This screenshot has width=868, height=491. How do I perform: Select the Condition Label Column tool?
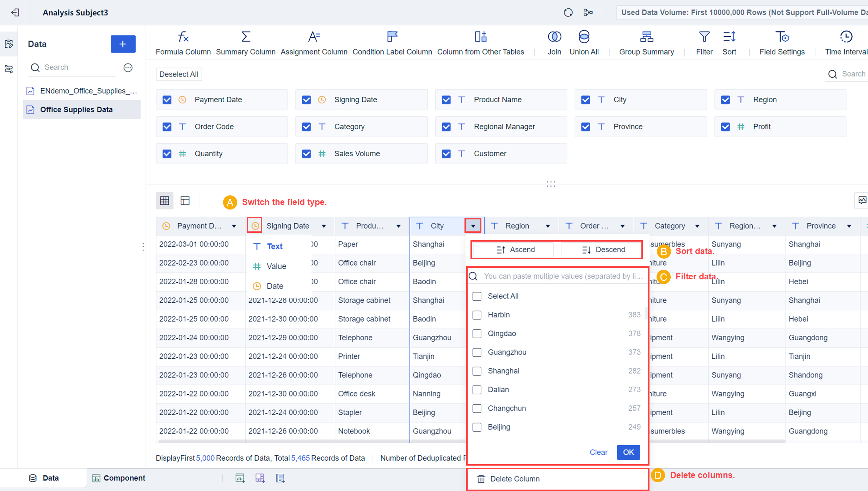point(392,42)
